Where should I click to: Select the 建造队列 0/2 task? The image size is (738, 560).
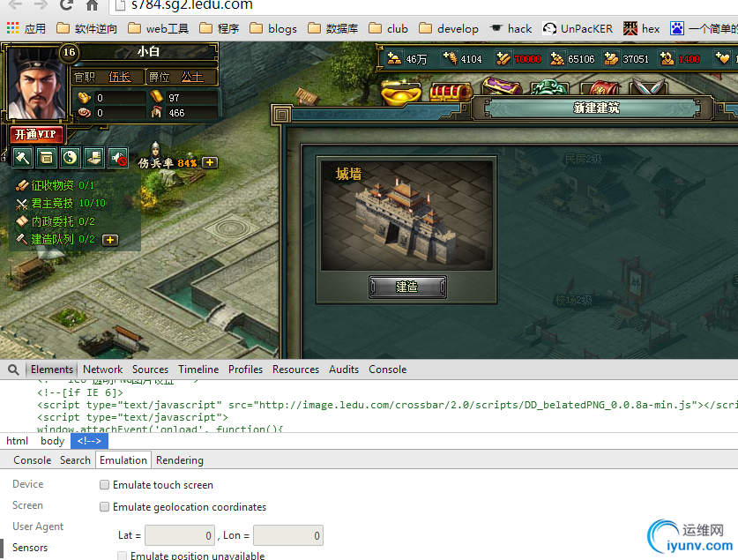click(56, 239)
